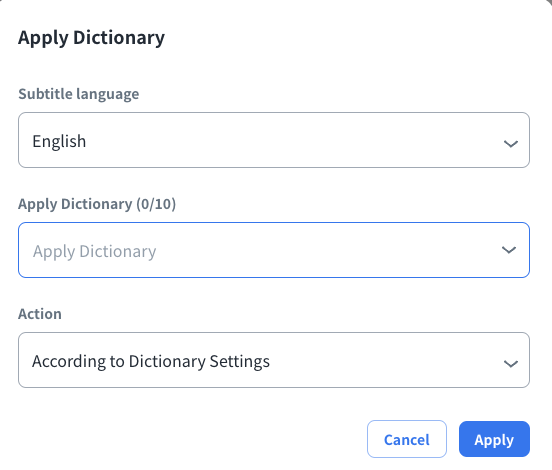Click the Cancel button
Image resolution: width=552 pixels, height=470 pixels.
click(x=407, y=439)
